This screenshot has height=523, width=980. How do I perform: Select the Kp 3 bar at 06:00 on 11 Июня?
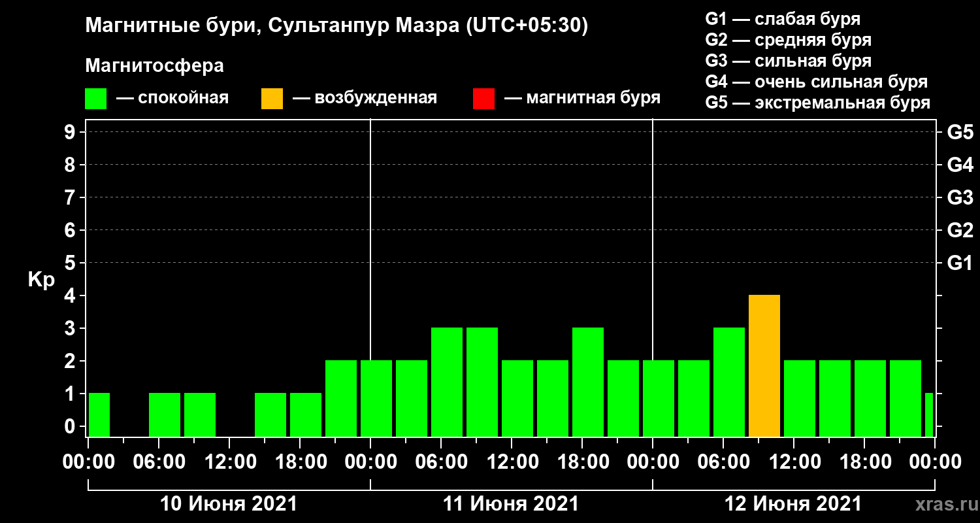coord(447,382)
